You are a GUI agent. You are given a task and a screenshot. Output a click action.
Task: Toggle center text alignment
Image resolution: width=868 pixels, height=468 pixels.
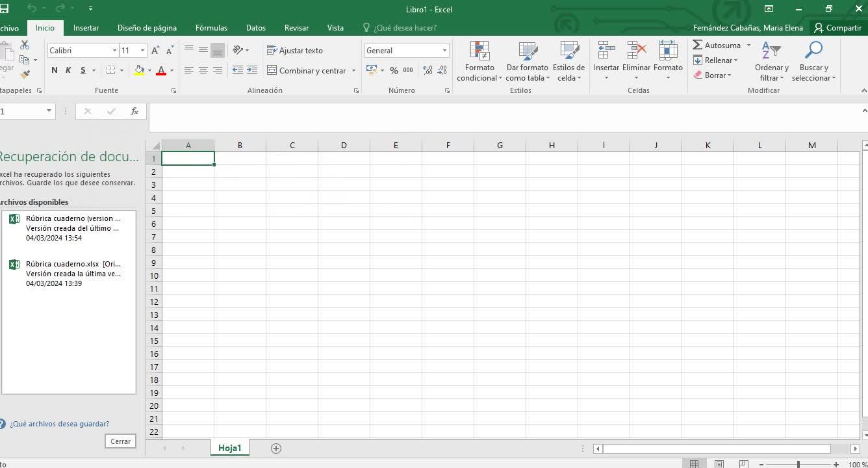pos(203,70)
